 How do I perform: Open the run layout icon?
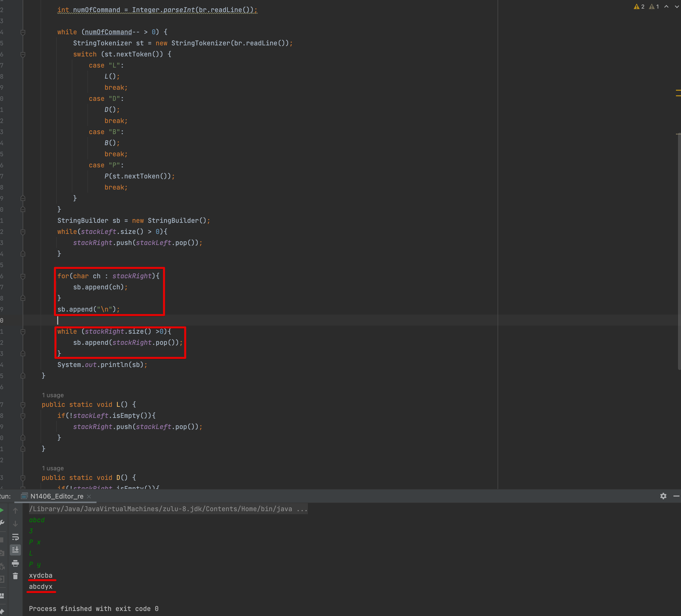[2, 595]
